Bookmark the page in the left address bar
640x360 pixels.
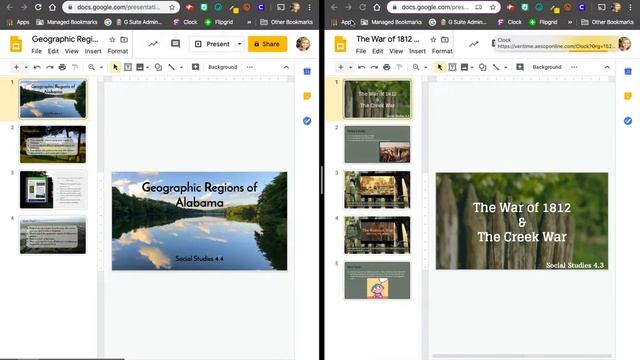coord(172,7)
